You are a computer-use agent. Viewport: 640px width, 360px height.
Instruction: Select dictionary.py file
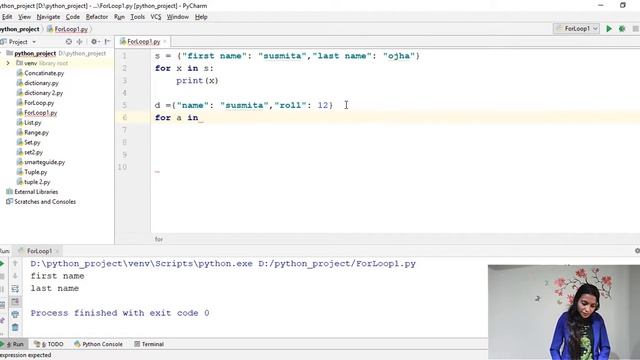click(41, 83)
